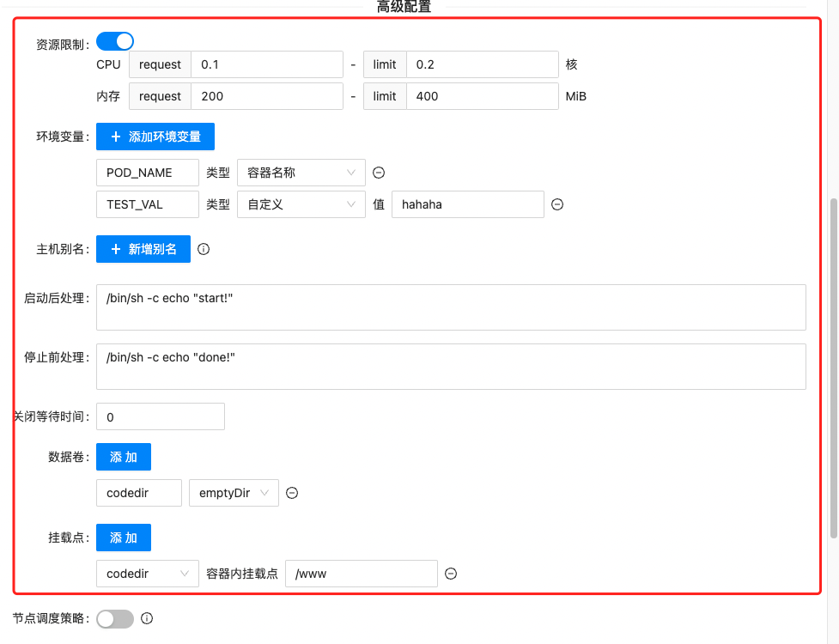Delete the codedir emptyDir volume
The image size is (839, 644).
coord(292,493)
